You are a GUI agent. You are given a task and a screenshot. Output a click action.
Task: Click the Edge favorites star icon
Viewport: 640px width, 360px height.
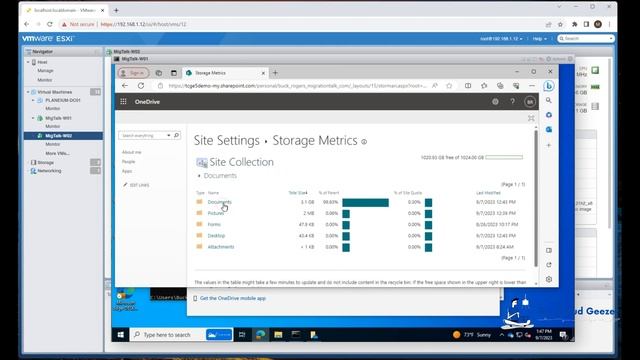click(x=449, y=86)
